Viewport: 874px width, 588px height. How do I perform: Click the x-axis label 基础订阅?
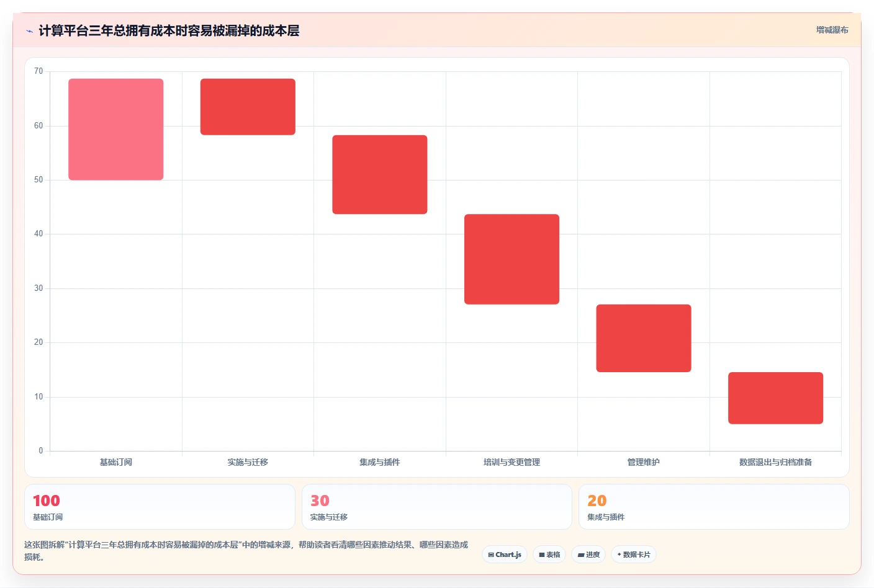coord(116,462)
